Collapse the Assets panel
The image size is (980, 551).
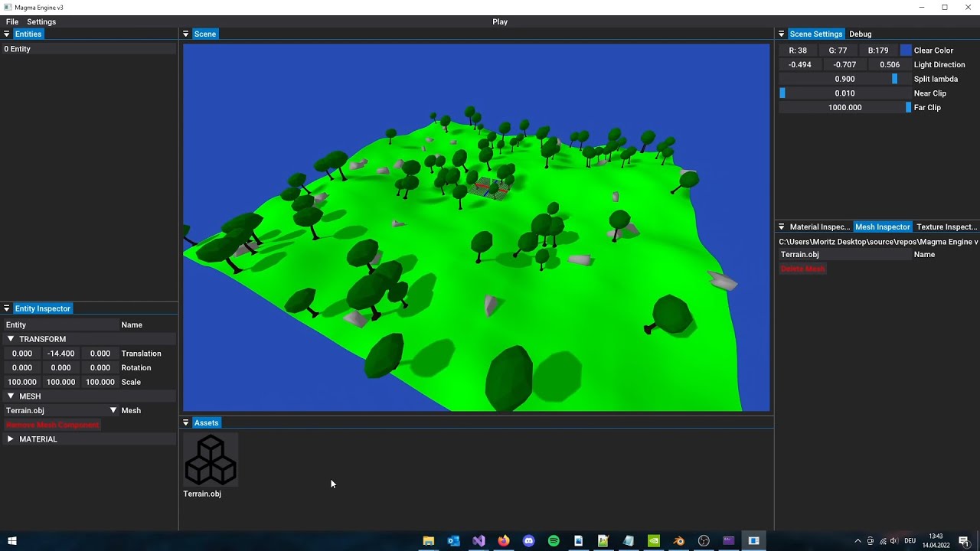tap(185, 422)
